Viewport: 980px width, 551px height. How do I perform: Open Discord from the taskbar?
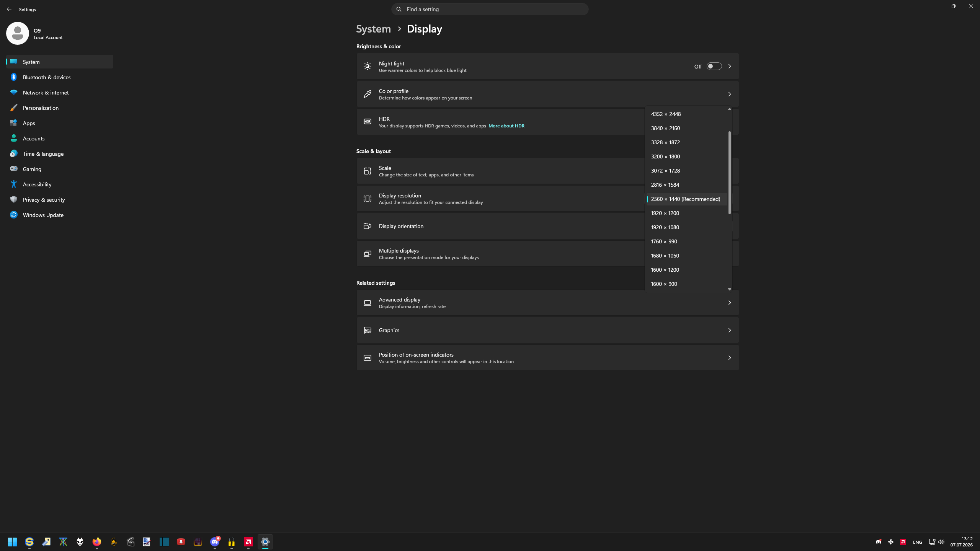tap(215, 542)
